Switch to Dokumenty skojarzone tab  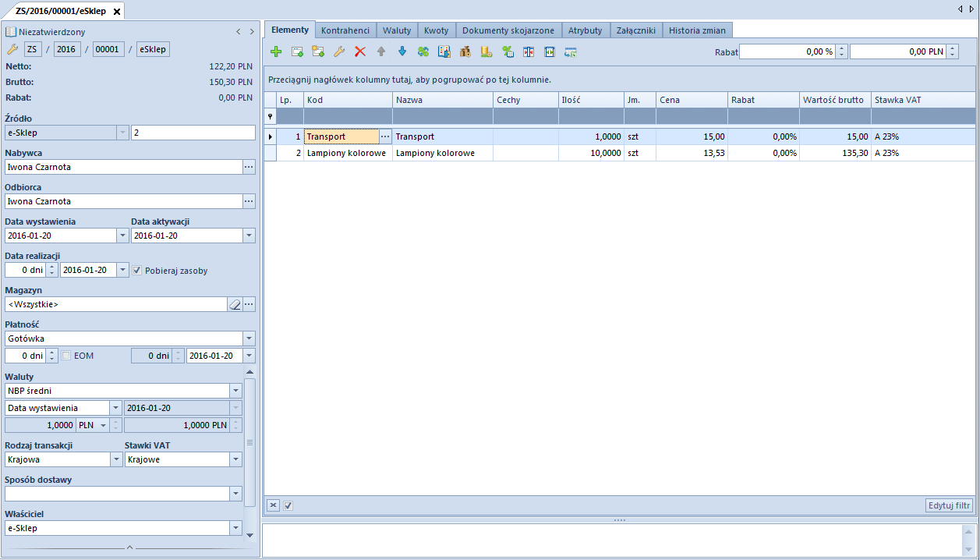[508, 30]
